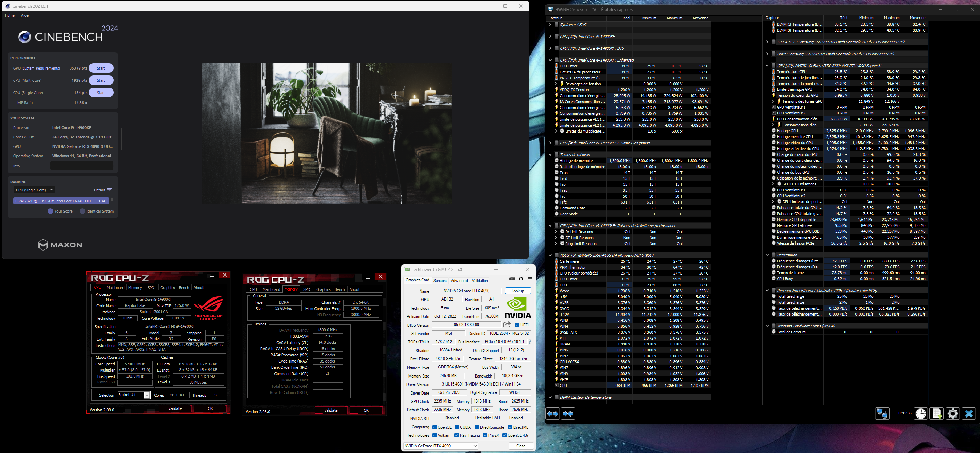980x453 pixels.
Task: Open HWiNFO settings gear icon
Action: (x=953, y=413)
